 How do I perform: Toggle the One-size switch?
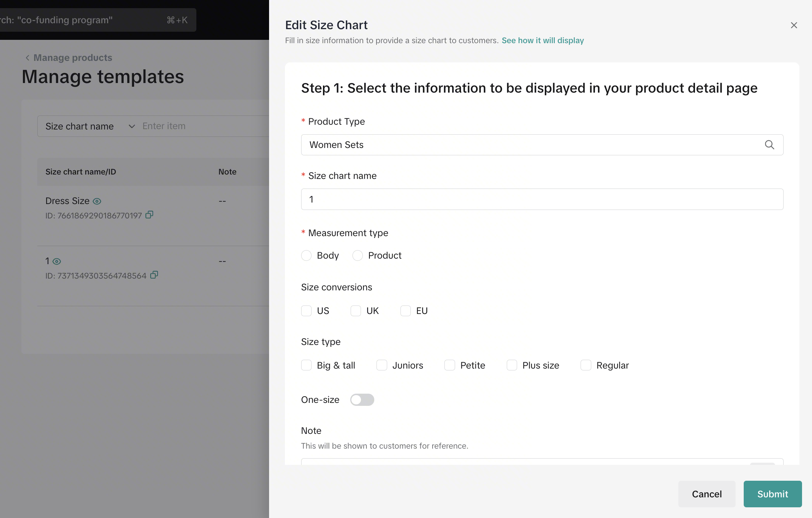(x=362, y=400)
